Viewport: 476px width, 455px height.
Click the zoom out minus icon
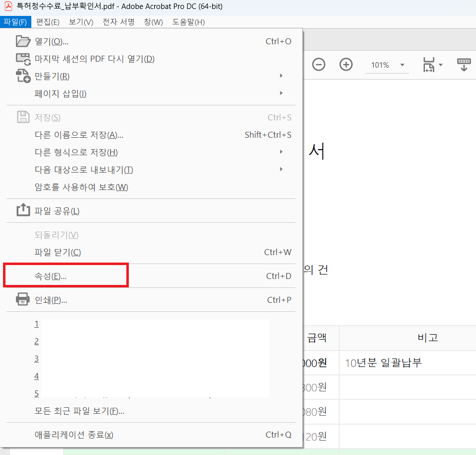319,64
